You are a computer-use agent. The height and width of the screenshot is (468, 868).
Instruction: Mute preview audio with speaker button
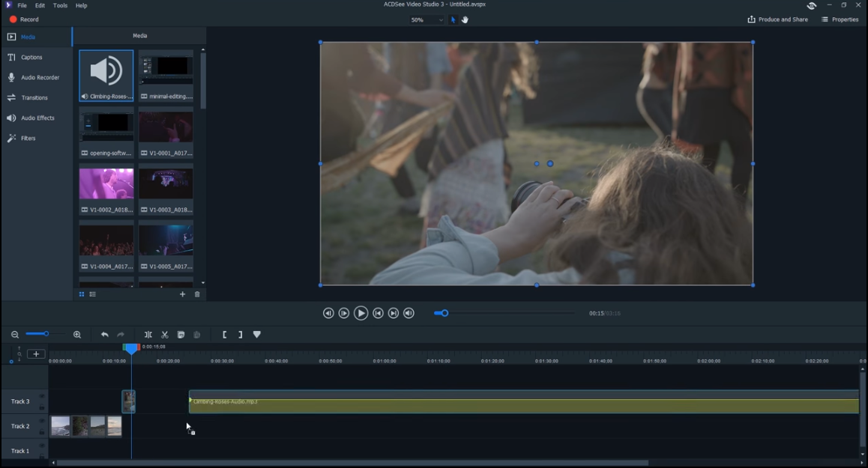click(409, 313)
